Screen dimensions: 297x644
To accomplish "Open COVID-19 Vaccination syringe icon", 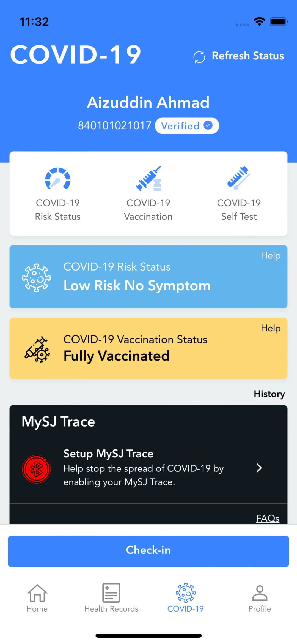I will pyautogui.click(x=148, y=179).
